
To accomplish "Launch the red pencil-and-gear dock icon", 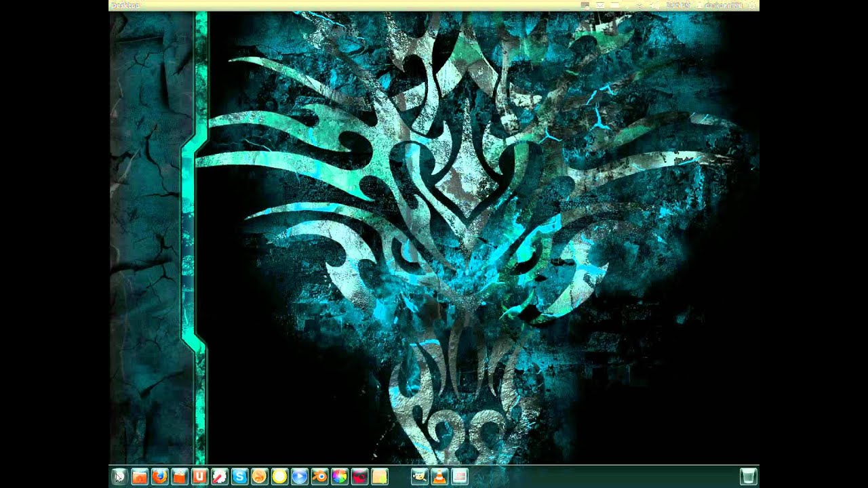I will (x=219, y=476).
